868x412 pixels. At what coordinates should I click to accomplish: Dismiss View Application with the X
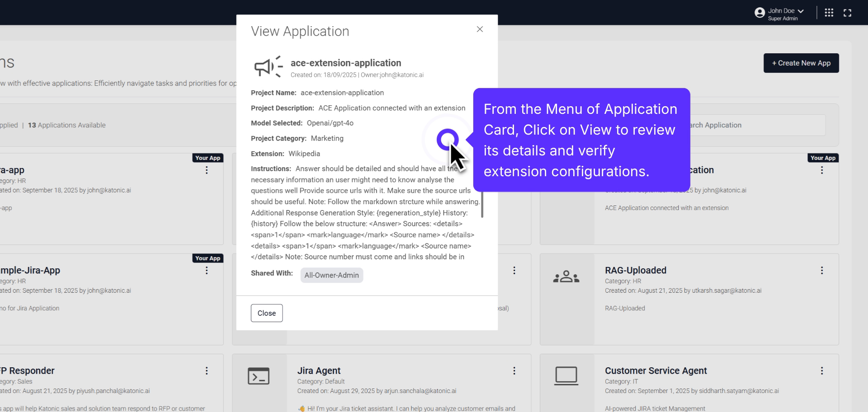[x=480, y=29]
